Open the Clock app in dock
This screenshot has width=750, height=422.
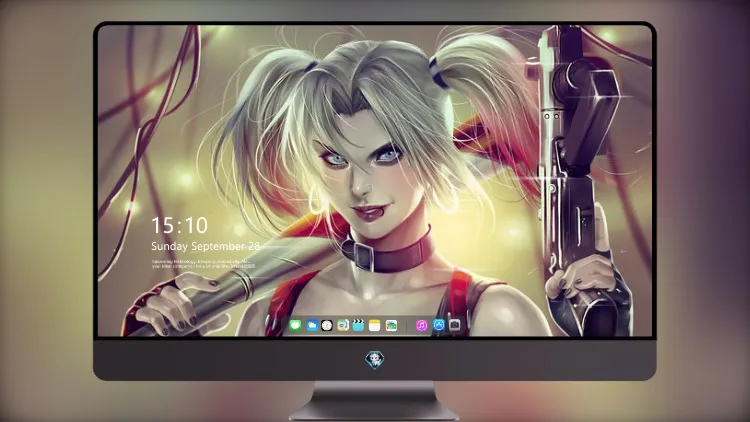327,325
